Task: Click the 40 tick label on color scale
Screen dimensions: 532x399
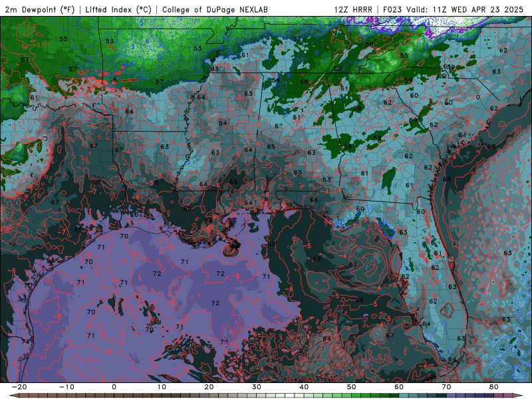Action: click(x=304, y=387)
